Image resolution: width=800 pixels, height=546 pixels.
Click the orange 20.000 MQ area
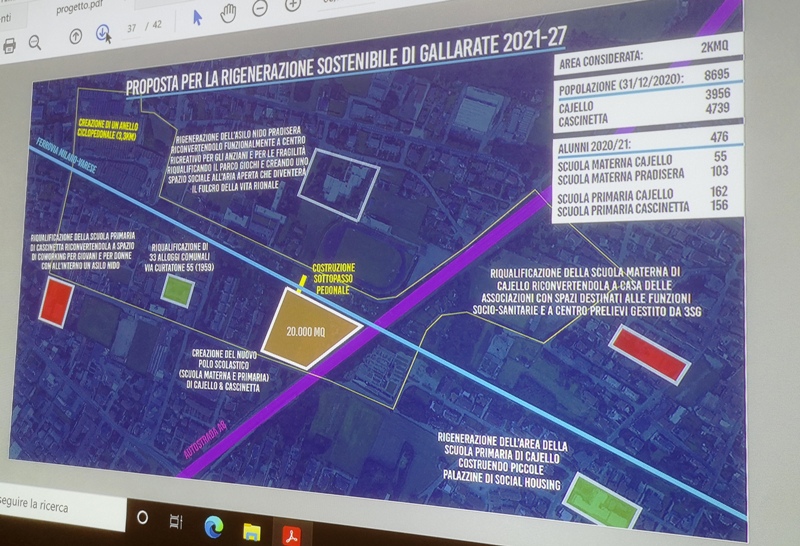click(309, 329)
